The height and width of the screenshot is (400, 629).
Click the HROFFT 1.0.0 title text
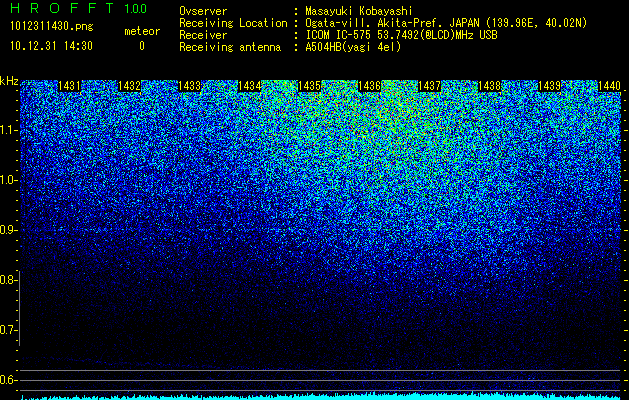pyautogui.click(x=78, y=8)
